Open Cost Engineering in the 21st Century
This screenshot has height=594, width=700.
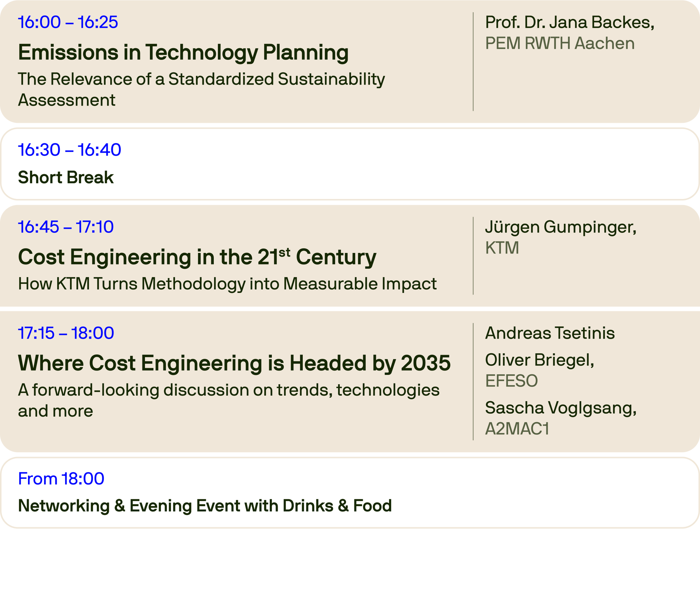tap(197, 257)
